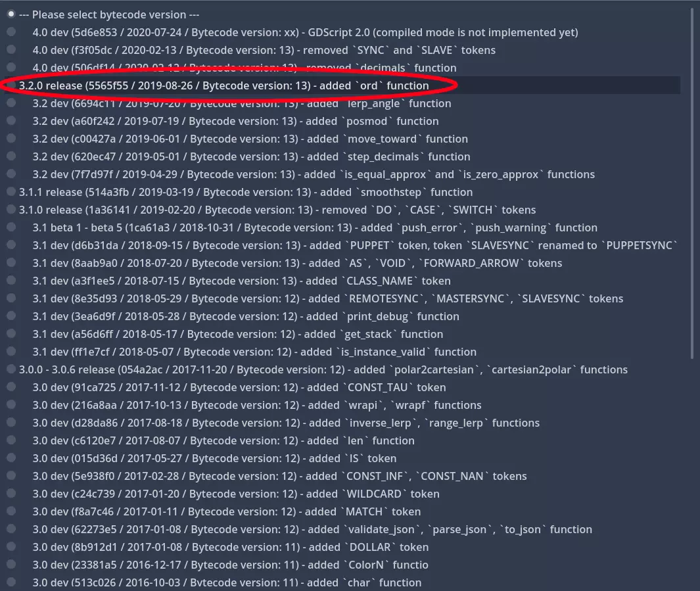Screen dimensions: 700x591
Task: Select the 'Please select bytecode version' radio option
Action: [x=343, y=14]
